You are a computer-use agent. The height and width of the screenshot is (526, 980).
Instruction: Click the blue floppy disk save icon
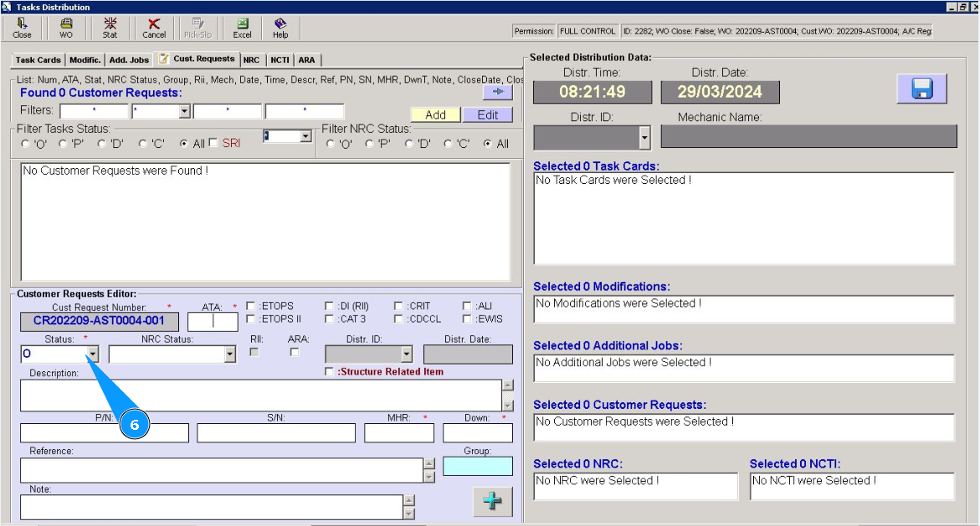click(x=921, y=89)
